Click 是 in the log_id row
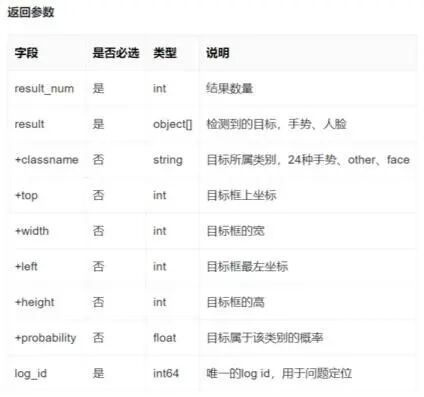 (x=98, y=374)
